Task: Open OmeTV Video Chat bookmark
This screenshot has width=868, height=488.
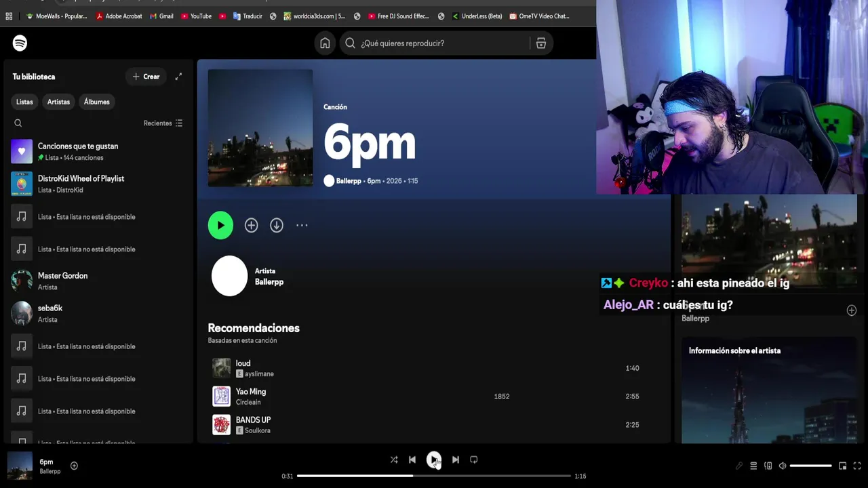Action: pos(539,16)
